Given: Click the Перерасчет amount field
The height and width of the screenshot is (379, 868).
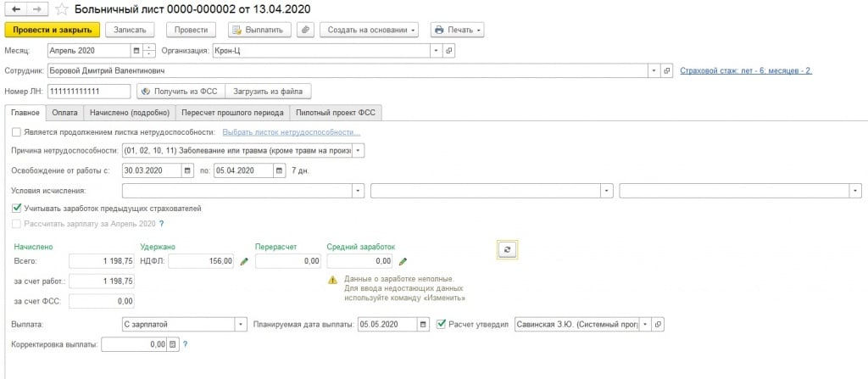Looking at the screenshot, I should coord(288,261).
